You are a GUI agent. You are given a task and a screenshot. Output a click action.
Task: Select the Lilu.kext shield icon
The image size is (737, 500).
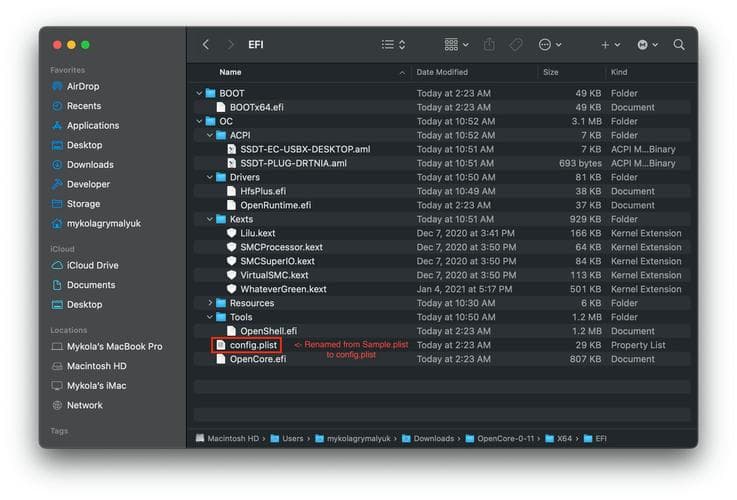[231, 233]
